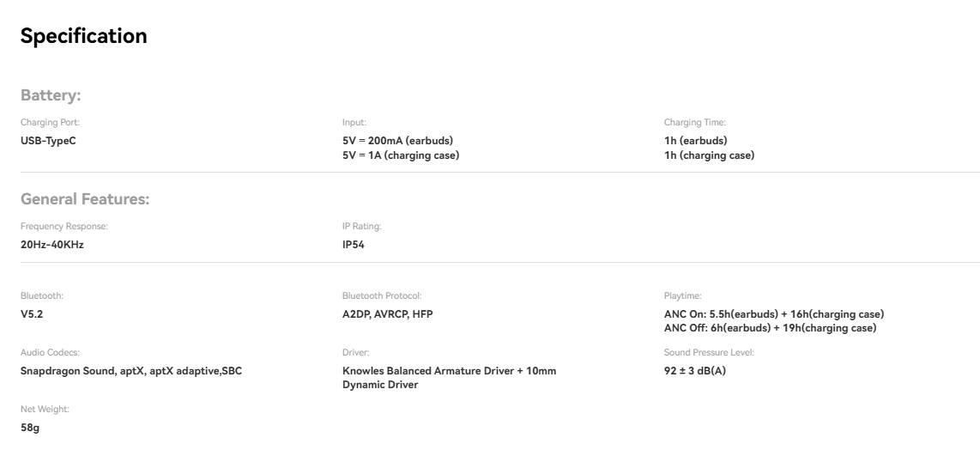Click the Battery section header

(x=51, y=95)
